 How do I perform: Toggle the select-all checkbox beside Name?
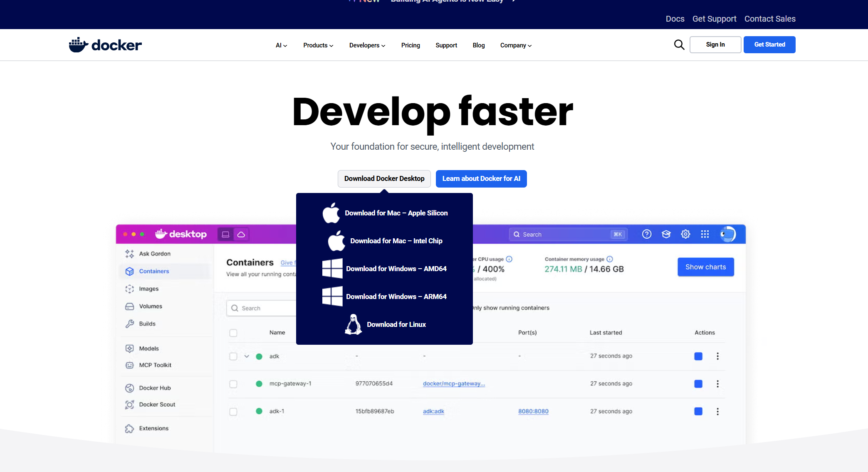(x=233, y=333)
